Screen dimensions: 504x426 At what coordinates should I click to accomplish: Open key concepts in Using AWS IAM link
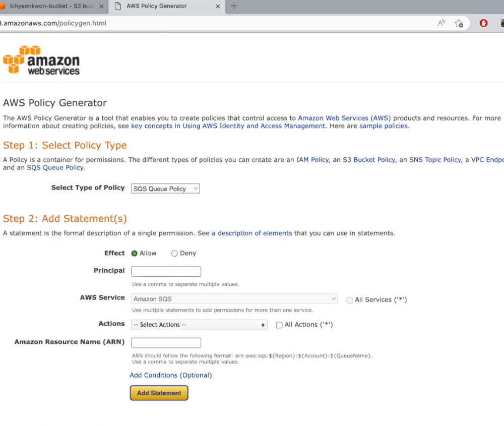pyautogui.click(x=228, y=126)
